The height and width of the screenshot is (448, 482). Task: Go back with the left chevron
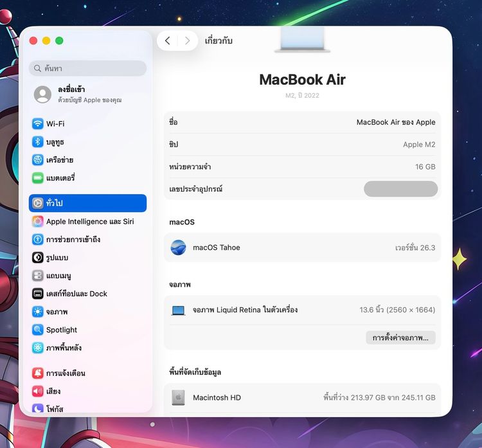[167, 40]
